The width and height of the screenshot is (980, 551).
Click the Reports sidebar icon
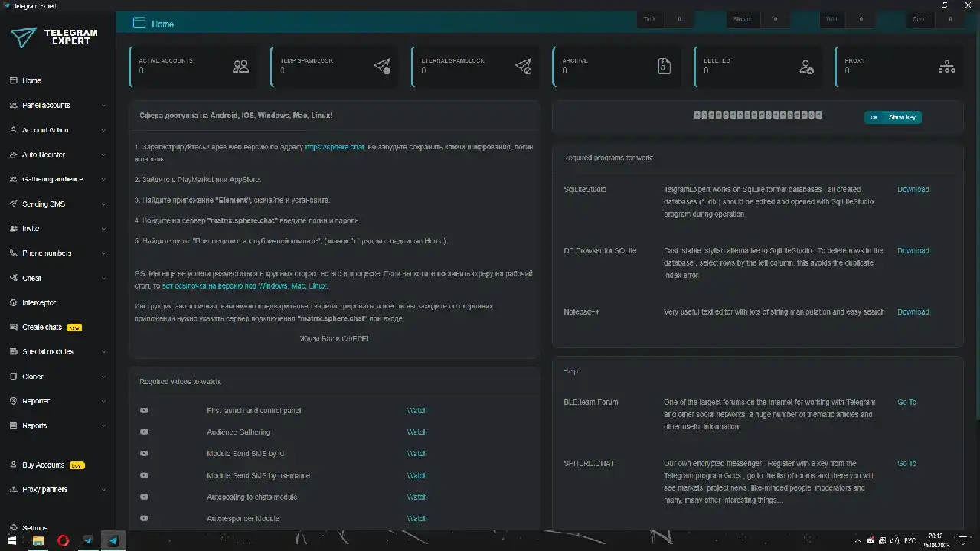(x=13, y=425)
